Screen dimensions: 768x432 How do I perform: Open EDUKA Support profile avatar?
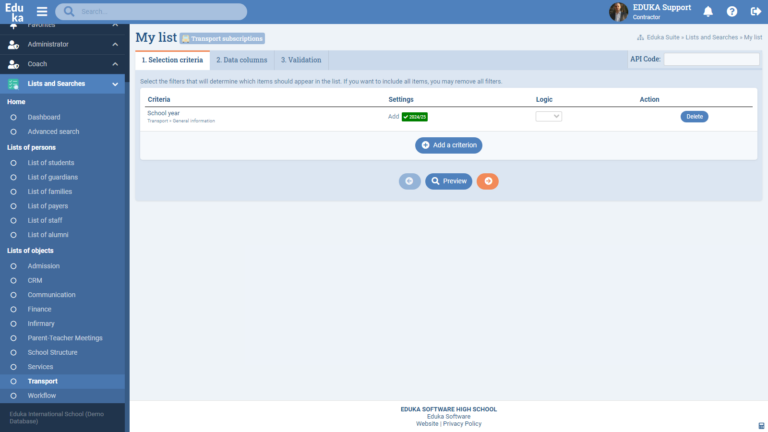point(618,11)
